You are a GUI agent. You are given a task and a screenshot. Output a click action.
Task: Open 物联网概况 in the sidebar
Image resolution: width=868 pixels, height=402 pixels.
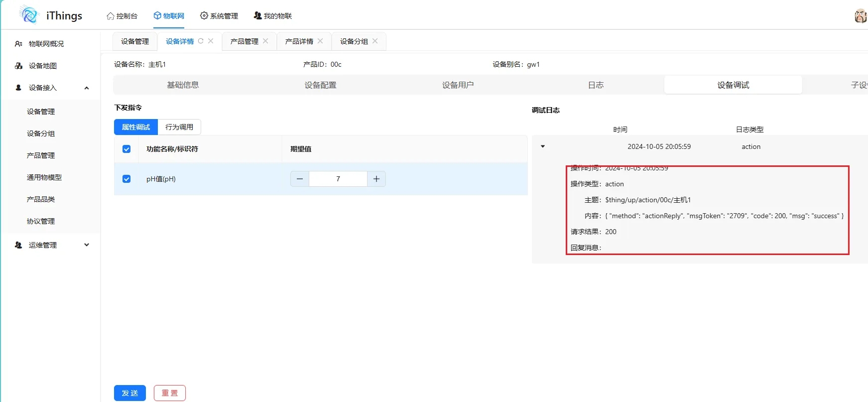(46, 44)
